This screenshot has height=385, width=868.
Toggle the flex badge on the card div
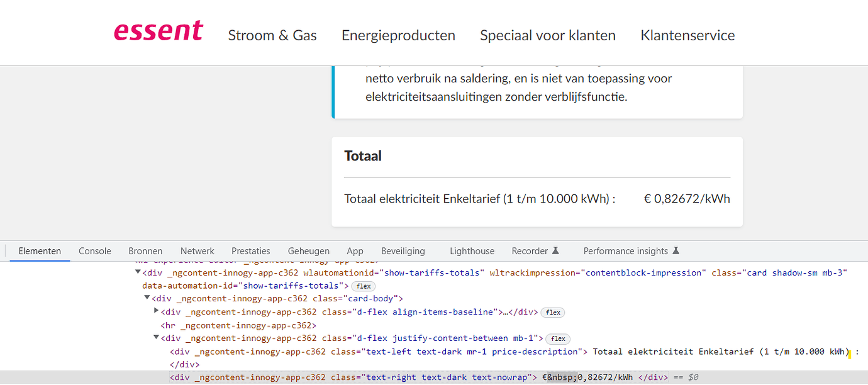[x=364, y=286]
